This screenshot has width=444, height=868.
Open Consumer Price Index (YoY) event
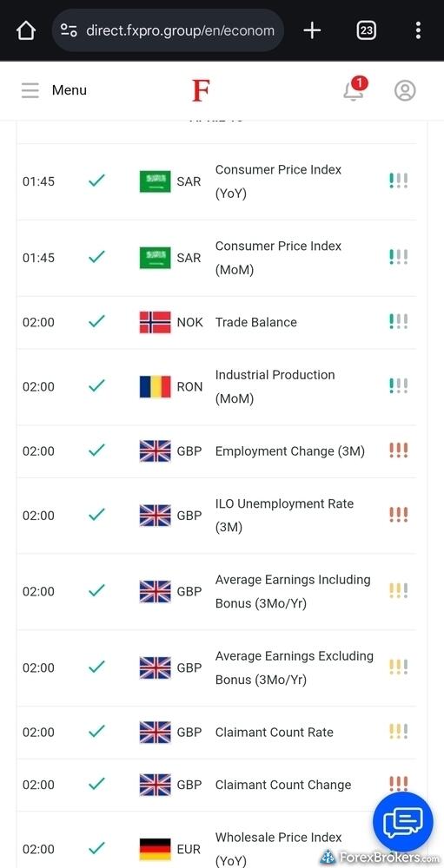pyautogui.click(x=216, y=181)
